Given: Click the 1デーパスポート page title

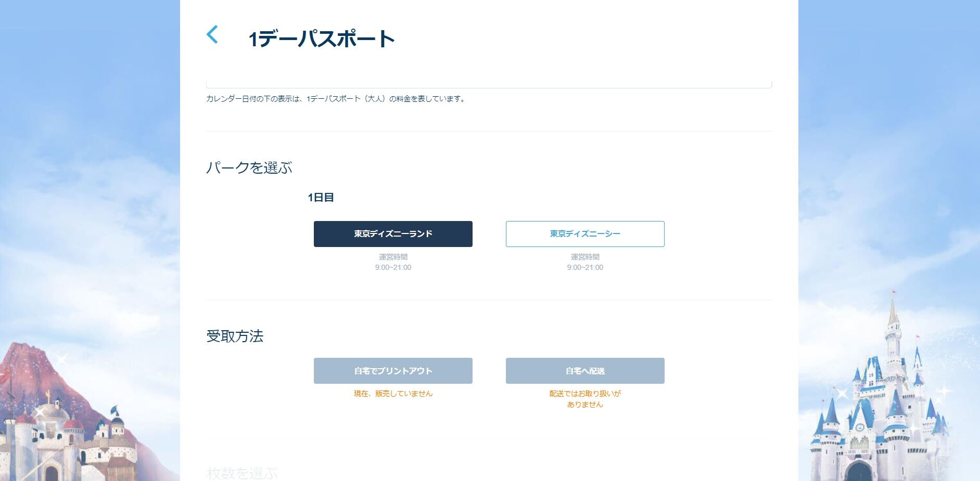Looking at the screenshot, I should tap(321, 39).
